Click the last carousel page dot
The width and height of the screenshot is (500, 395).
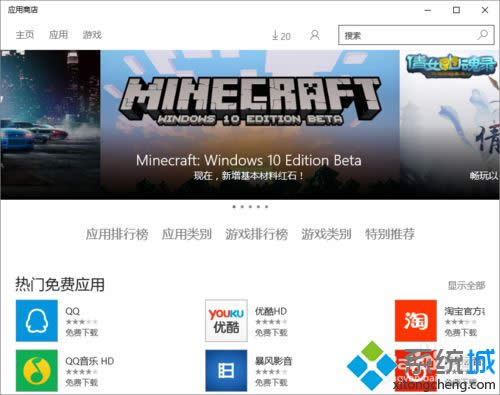[266, 207]
